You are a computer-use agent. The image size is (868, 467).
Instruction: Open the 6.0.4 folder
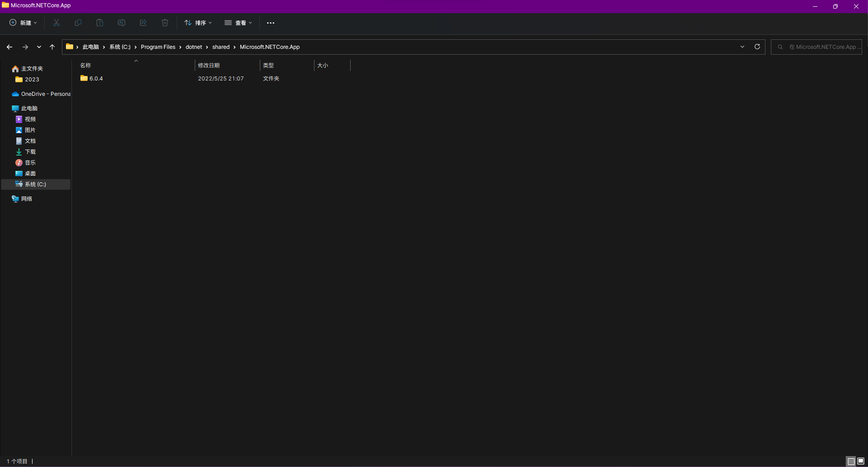click(96, 78)
